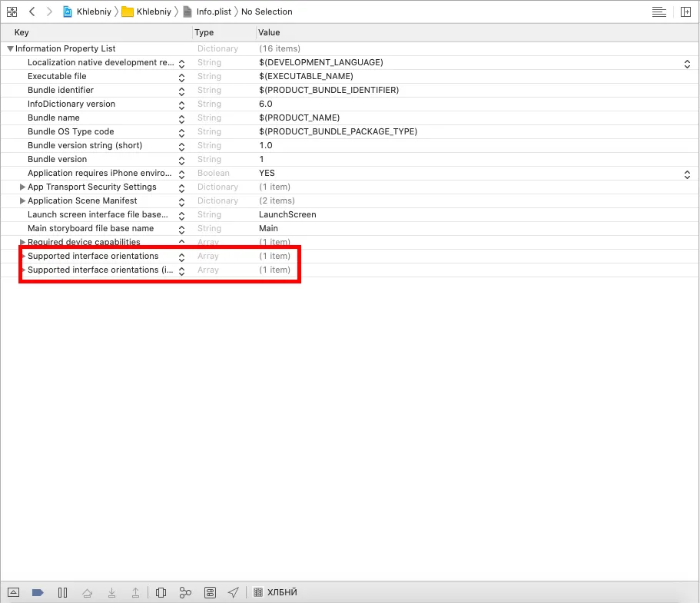Open value dropdown for DEVELOPMENT_LANGUAGE row
The height and width of the screenshot is (603, 700).
click(687, 64)
